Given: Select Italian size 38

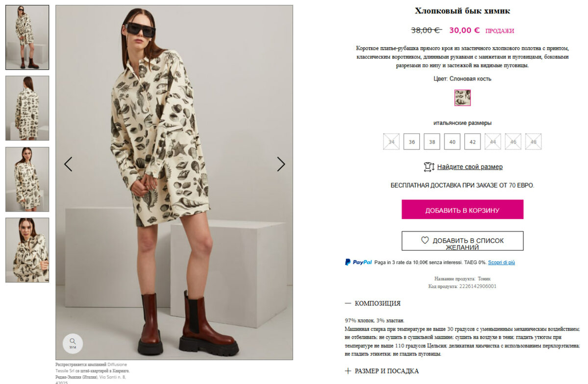Looking at the screenshot, I should (432, 142).
